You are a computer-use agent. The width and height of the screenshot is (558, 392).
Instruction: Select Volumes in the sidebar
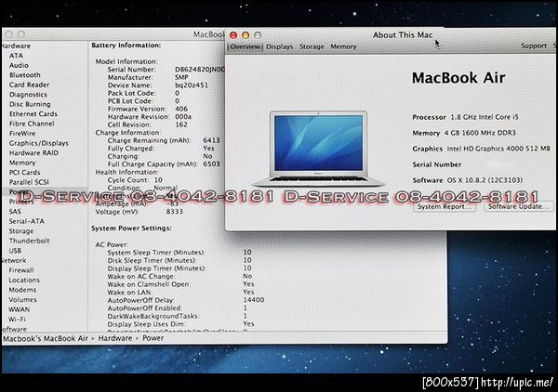(x=22, y=300)
